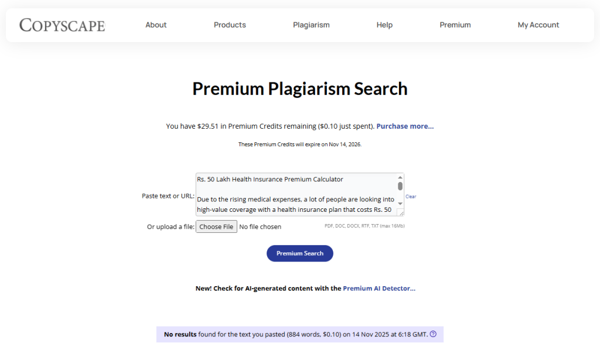Viewport: 600px width, 364px height.
Task: Click the No file chosen label
Action: (x=260, y=226)
